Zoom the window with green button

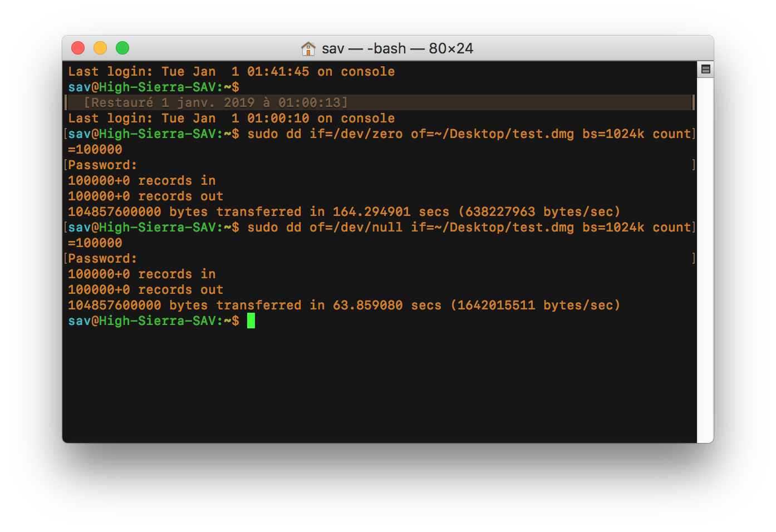[122, 48]
